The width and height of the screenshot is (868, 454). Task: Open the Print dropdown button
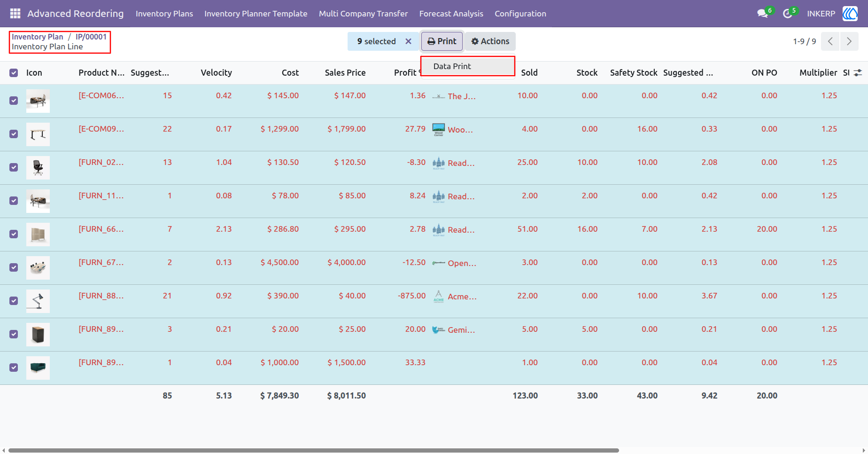(442, 41)
